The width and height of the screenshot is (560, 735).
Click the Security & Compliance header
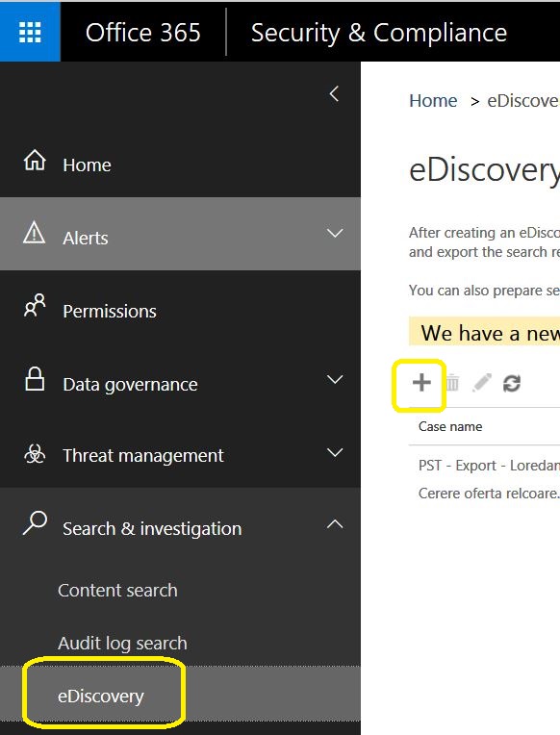click(379, 33)
